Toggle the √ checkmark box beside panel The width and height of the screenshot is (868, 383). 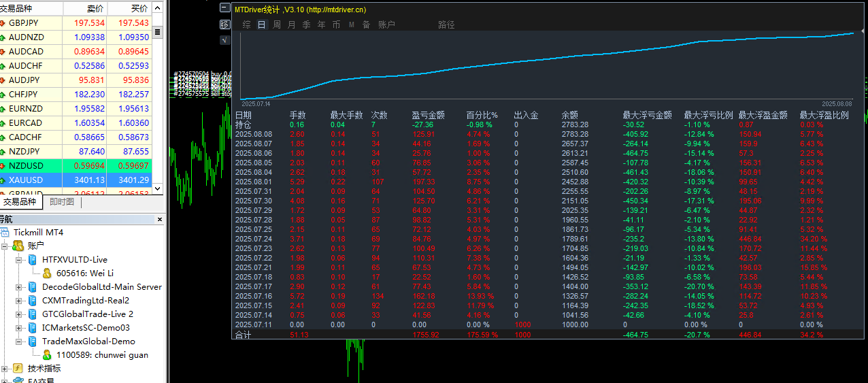click(225, 39)
